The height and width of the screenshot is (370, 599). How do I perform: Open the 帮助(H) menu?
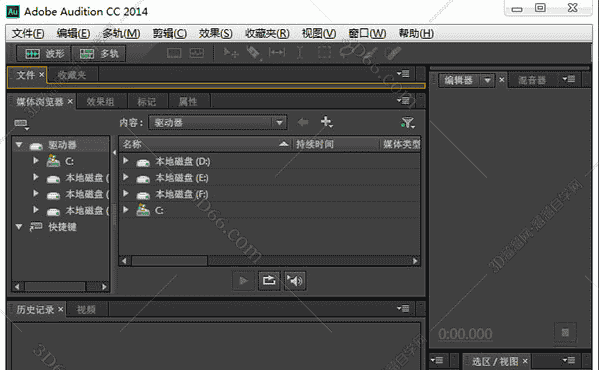coord(416,34)
